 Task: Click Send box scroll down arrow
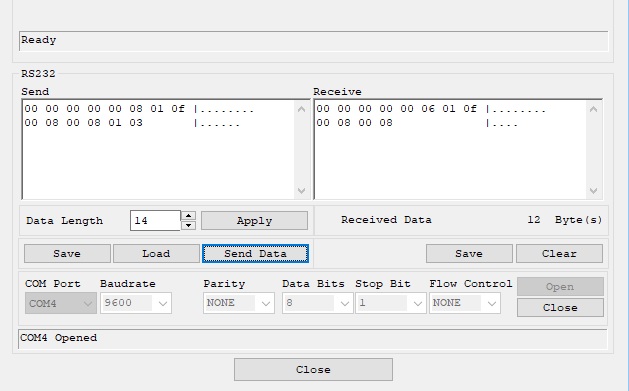(302, 191)
